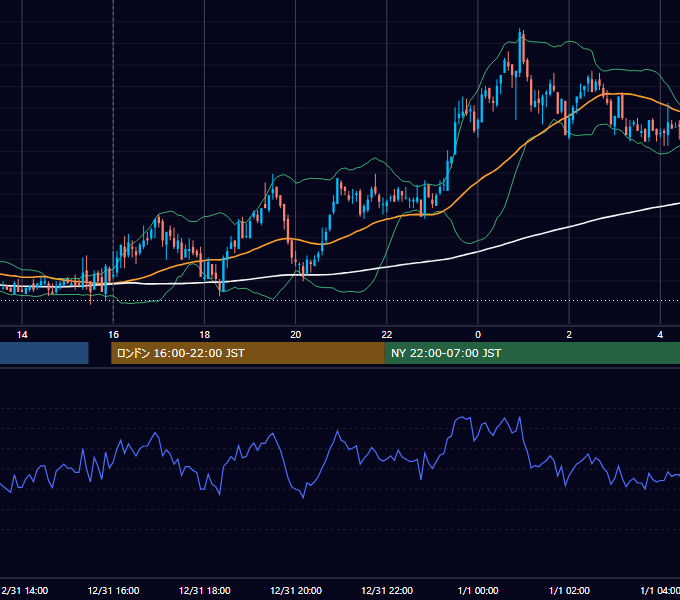
Task: Click the 0 time axis label
Action: (x=478, y=335)
